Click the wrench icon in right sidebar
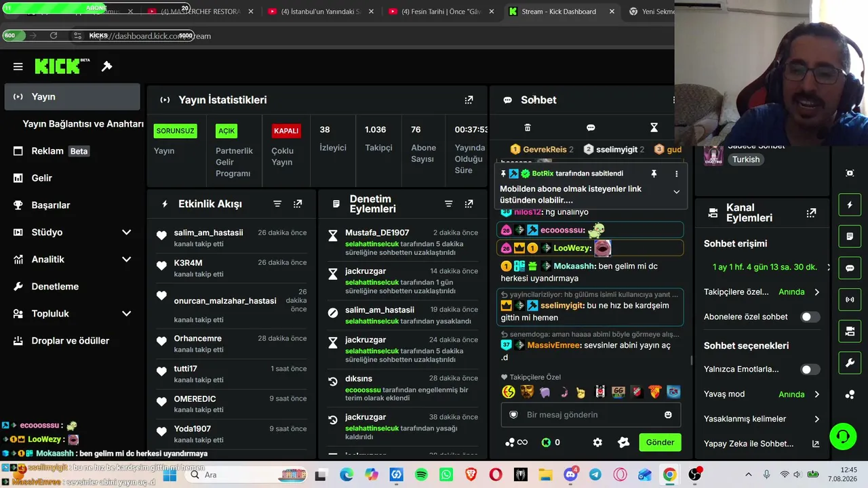This screenshot has width=868, height=488. click(x=850, y=363)
